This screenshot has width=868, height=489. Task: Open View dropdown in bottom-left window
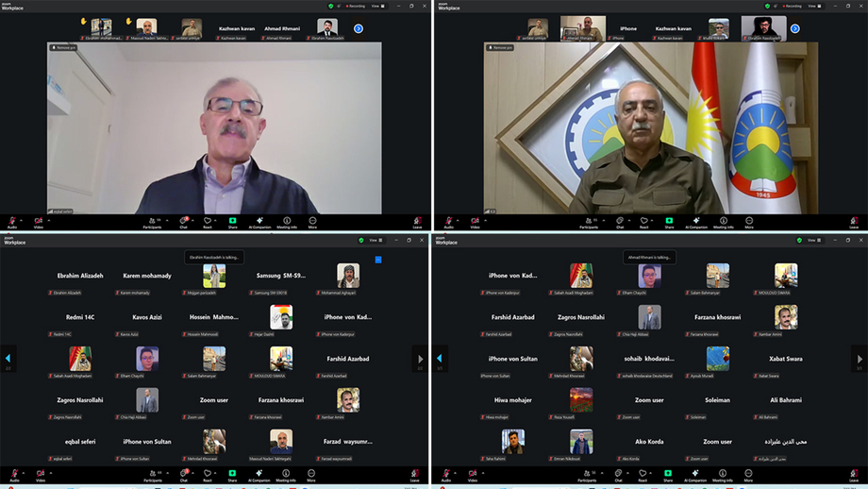376,241
